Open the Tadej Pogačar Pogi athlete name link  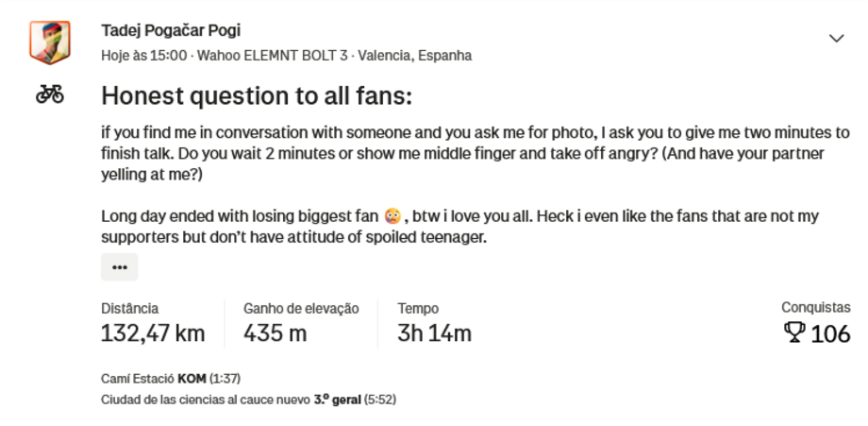coord(171,30)
